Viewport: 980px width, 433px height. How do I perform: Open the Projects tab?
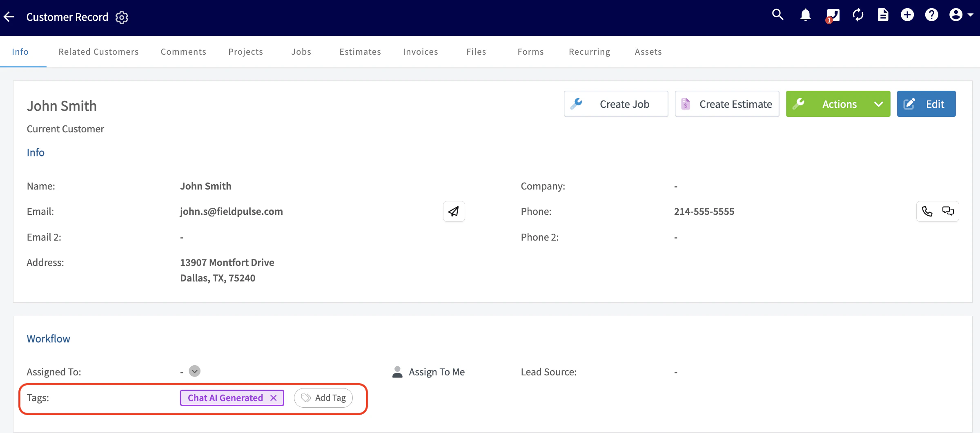245,52
